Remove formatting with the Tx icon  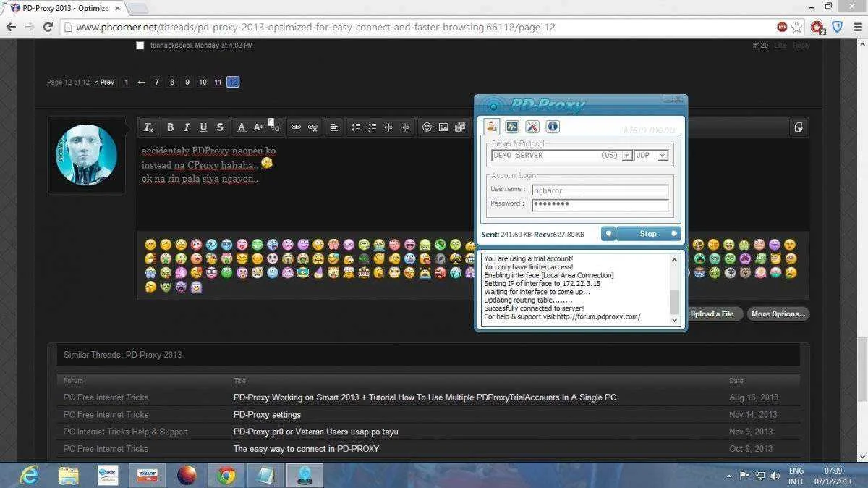click(x=148, y=127)
